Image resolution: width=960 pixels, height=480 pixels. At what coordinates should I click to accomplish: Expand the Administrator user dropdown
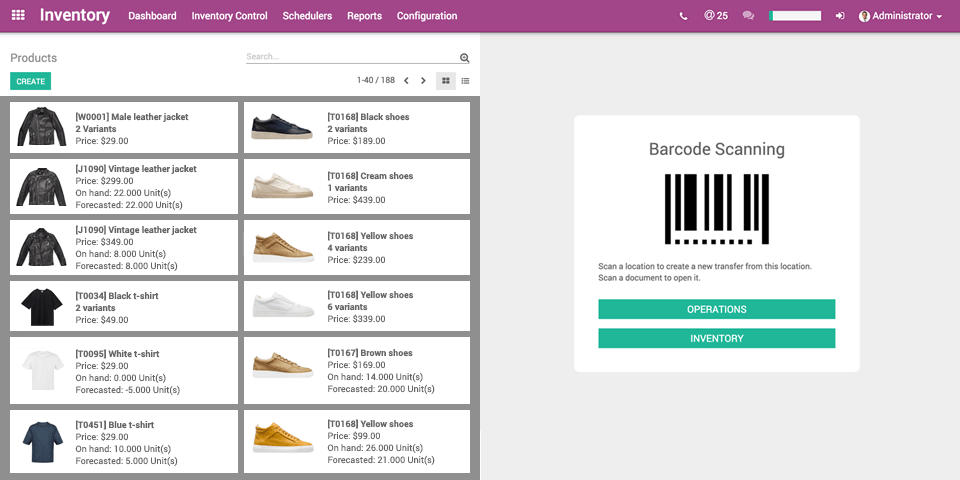901,16
